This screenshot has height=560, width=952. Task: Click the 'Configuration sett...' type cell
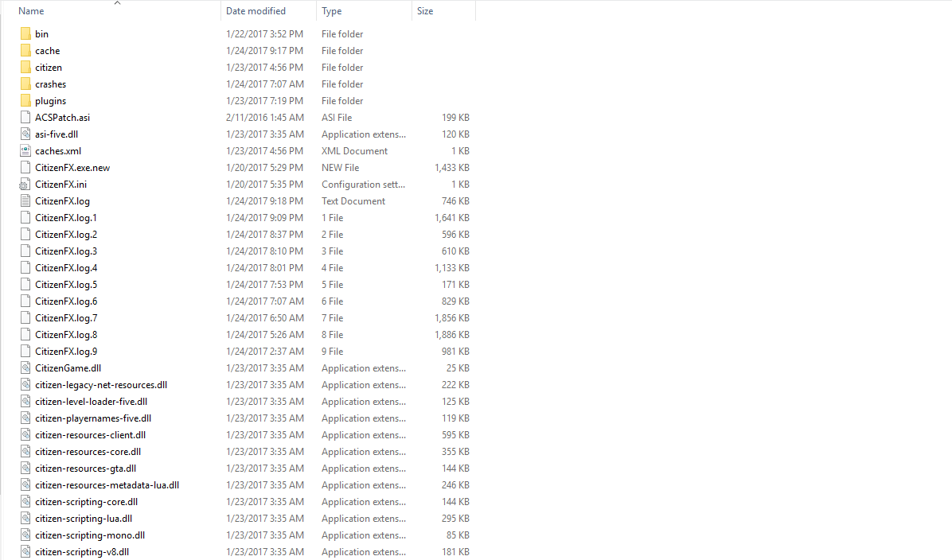[363, 184]
